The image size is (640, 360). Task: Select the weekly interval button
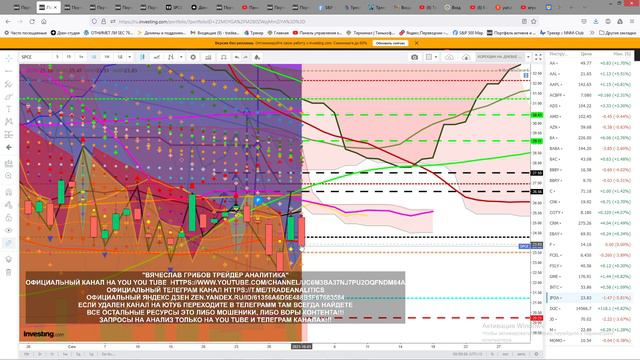point(107,57)
